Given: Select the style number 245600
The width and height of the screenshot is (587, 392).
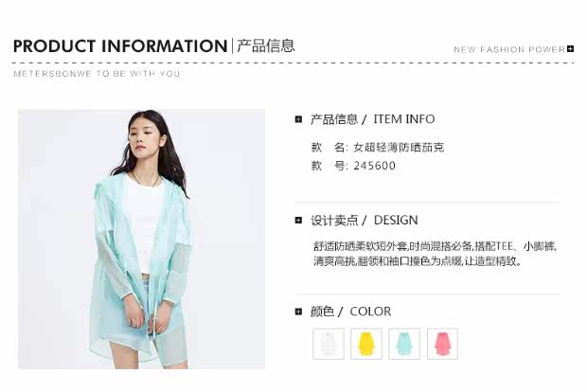Looking at the screenshot, I should point(374,166).
